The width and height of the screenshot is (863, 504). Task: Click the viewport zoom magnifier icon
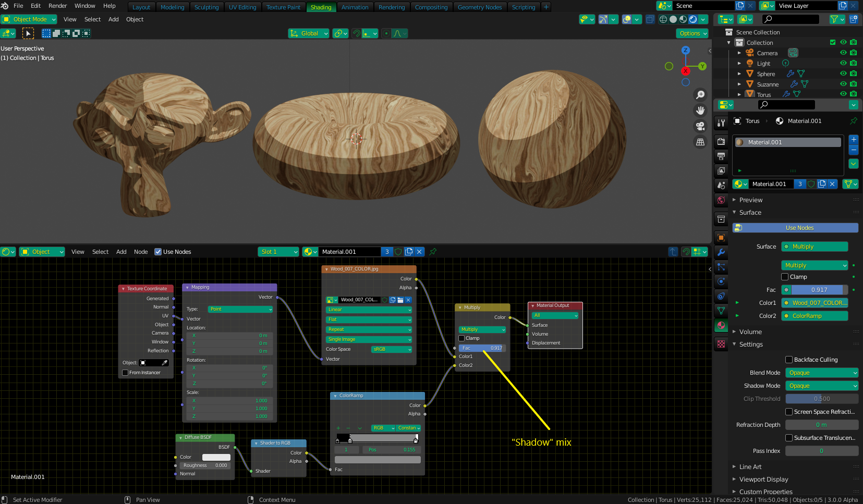700,95
